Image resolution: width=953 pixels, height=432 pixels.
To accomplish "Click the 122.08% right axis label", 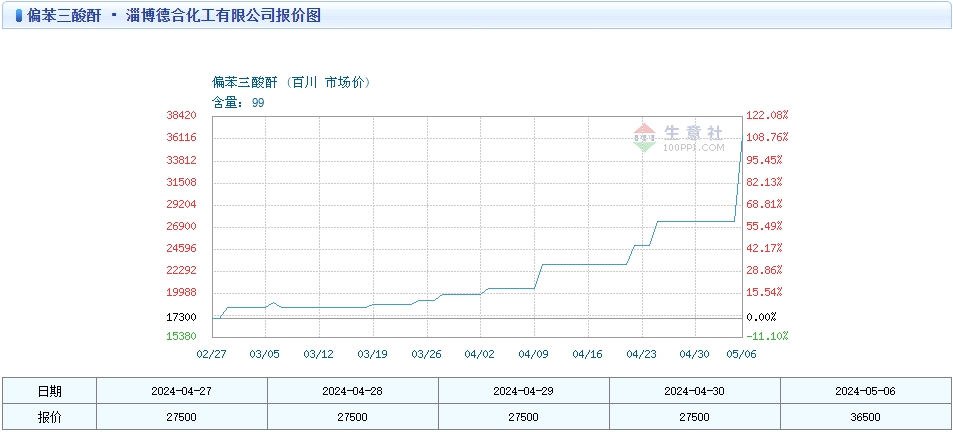I will [x=767, y=115].
